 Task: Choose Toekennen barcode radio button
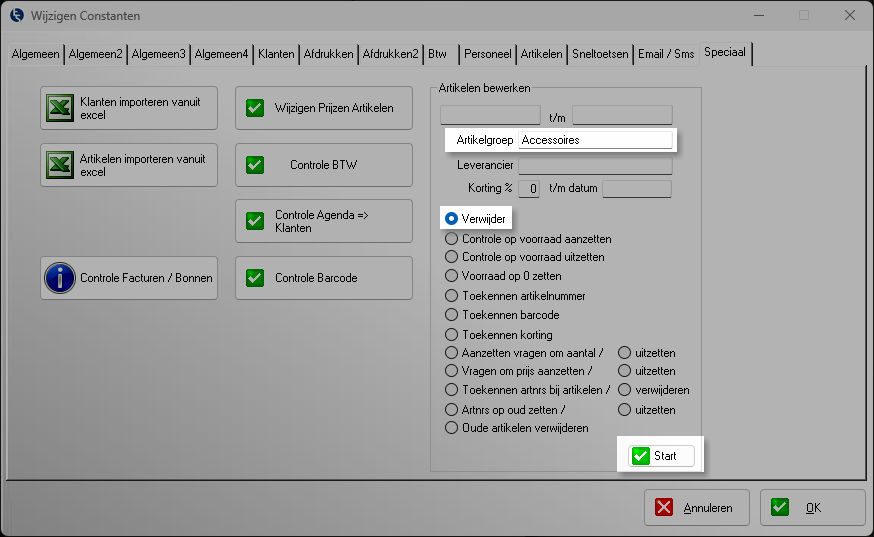pyautogui.click(x=452, y=315)
